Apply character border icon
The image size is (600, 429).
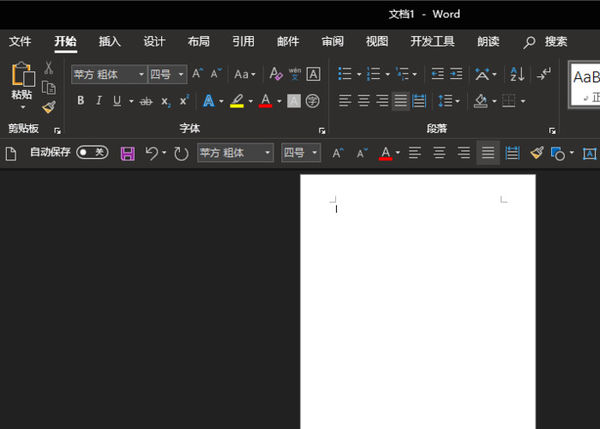click(313, 74)
